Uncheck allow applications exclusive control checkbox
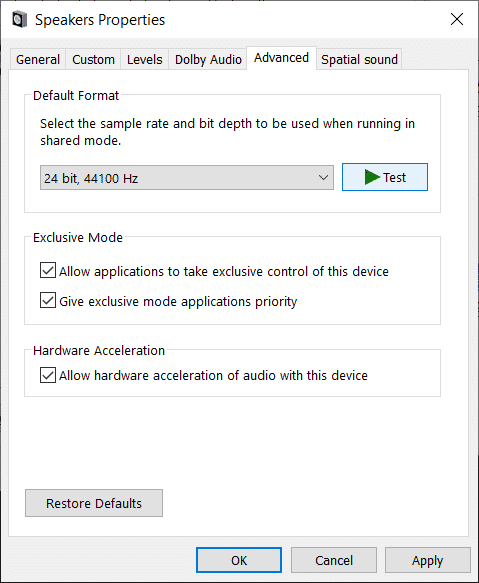479x583 pixels. click(x=48, y=270)
